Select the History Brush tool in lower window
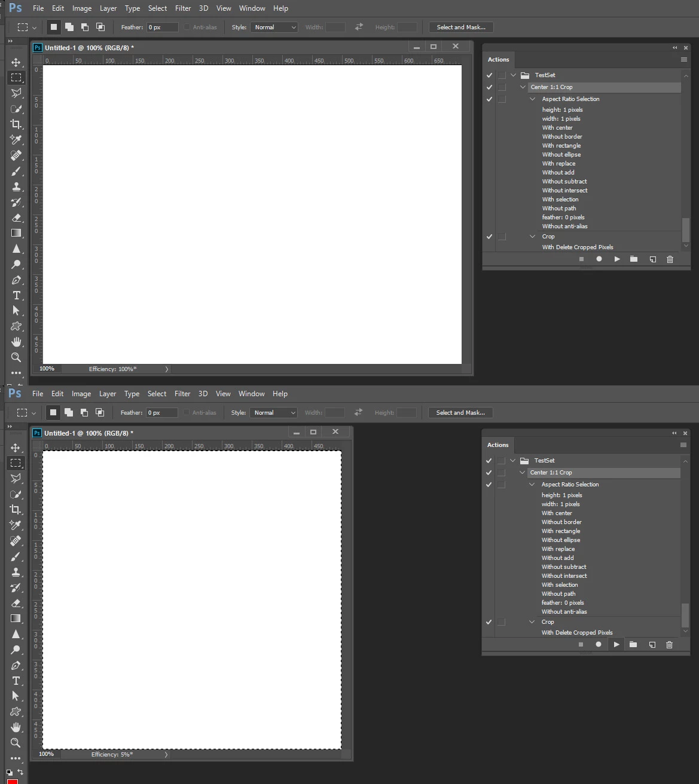The height and width of the screenshot is (784, 699). [16, 587]
